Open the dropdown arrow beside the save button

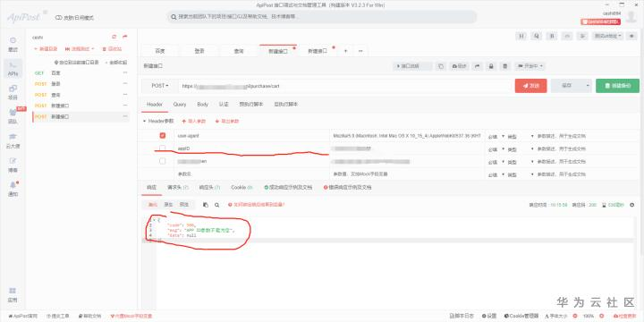point(588,86)
